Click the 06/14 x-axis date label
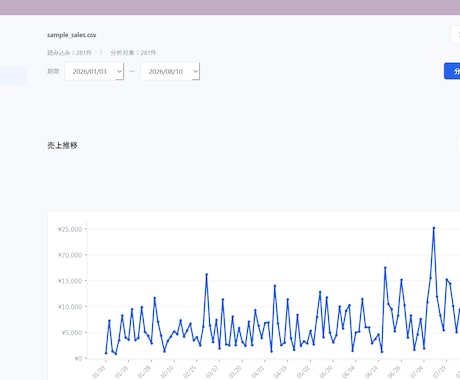 pyautogui.click(x=371, y=372)
